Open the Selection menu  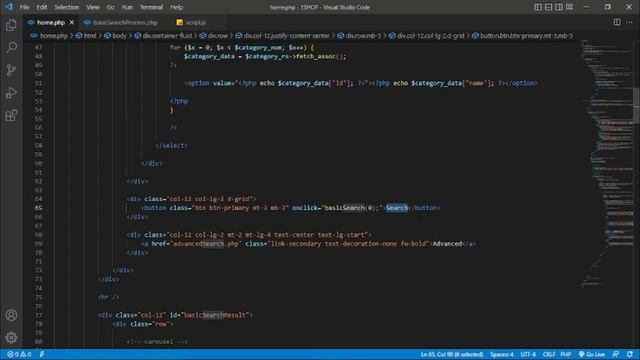67,7
